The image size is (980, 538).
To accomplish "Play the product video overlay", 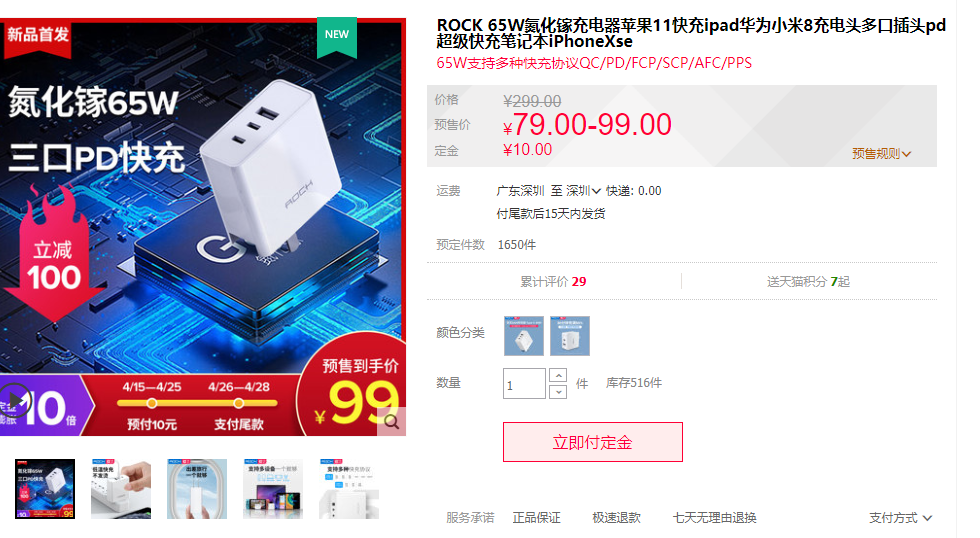I will pyautogui.click(x=15, y=400).
